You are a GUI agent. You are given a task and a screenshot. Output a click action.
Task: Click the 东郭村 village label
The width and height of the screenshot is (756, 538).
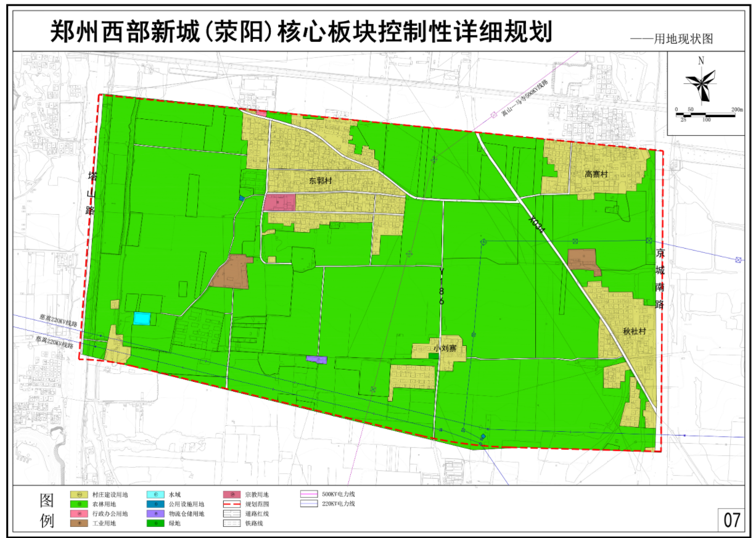[321, 181]
